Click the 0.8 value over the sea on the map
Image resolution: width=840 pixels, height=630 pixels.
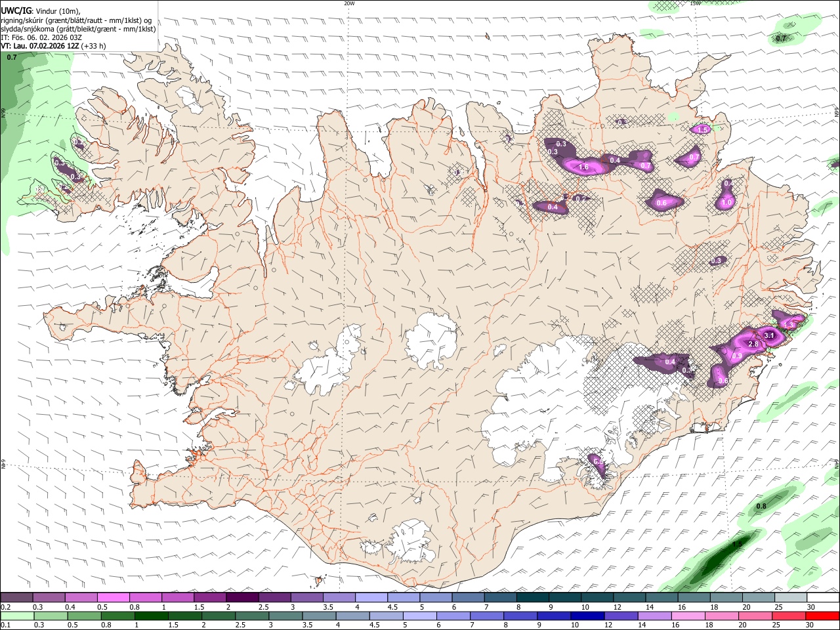pos(761,506)
